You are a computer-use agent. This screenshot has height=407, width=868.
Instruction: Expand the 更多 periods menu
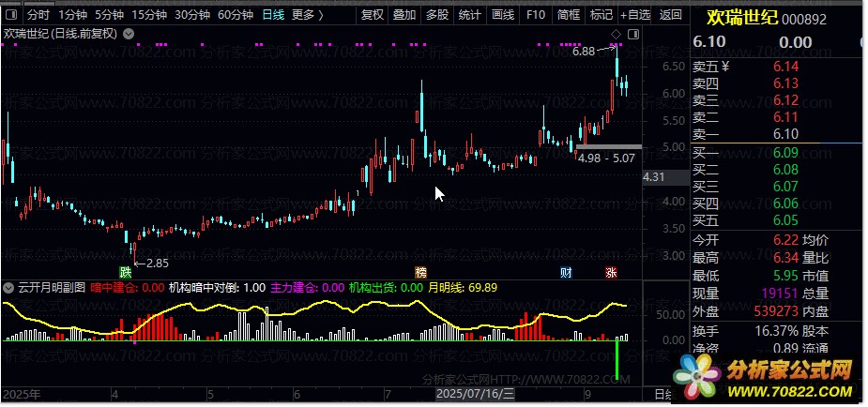point(307,14)
